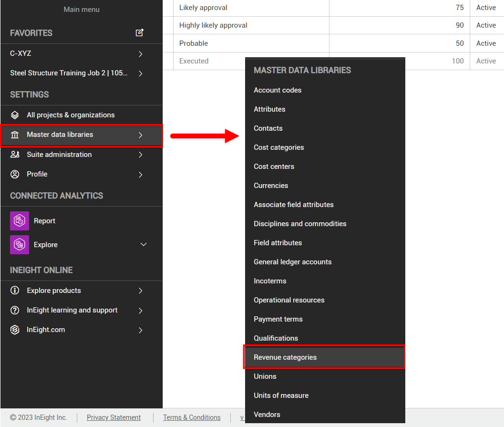
Task: Expand the Profile submenu chevron
Action: pos(141,175)
